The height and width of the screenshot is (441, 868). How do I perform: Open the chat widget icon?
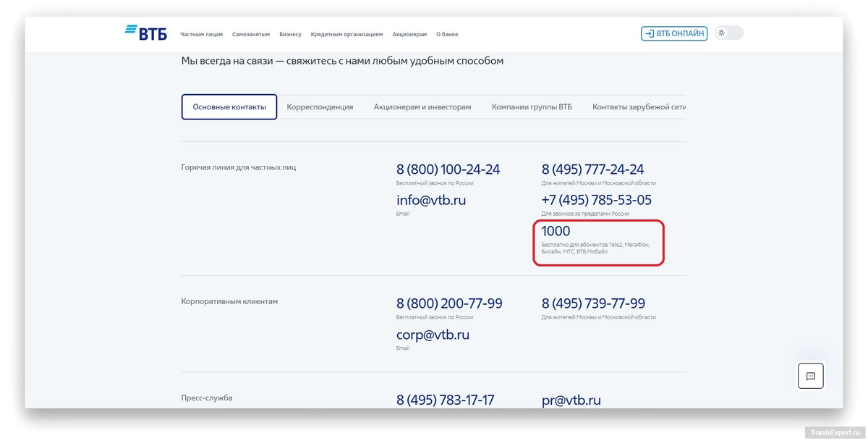pos(811,375)
